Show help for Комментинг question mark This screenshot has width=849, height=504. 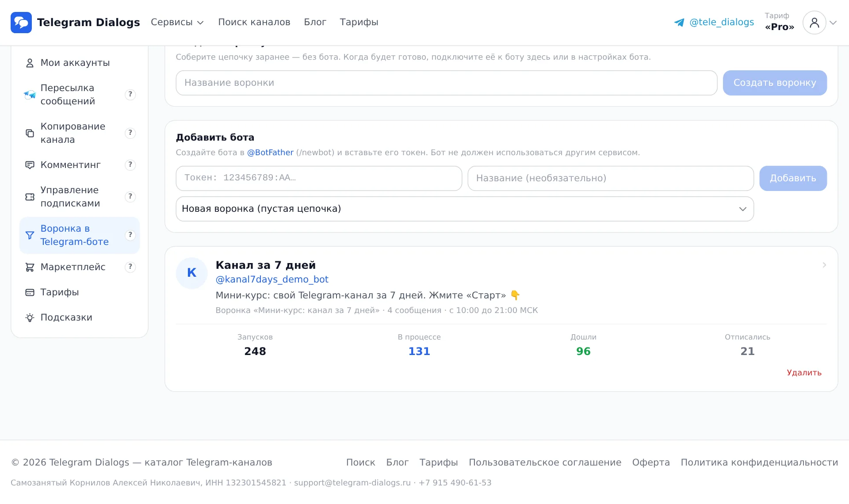click(130, 164)
